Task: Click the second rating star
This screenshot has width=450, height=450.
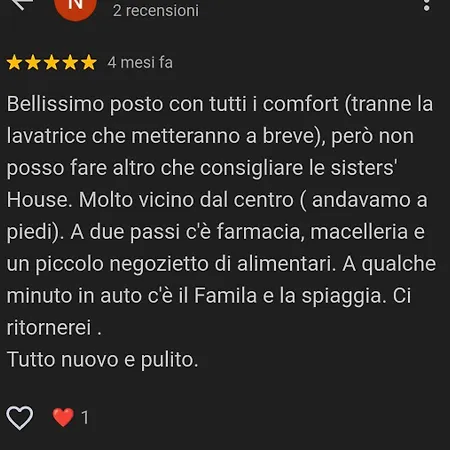Action: click(x=33, y=62)
